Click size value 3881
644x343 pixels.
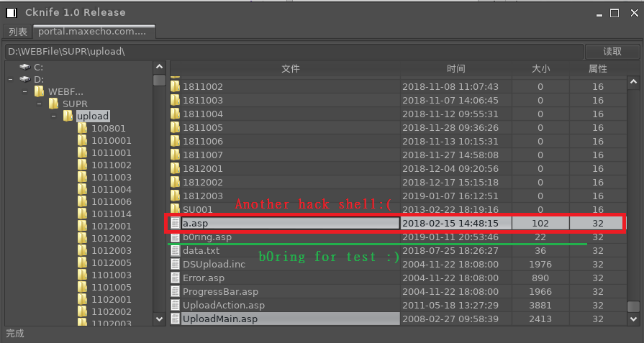(540, 306)
